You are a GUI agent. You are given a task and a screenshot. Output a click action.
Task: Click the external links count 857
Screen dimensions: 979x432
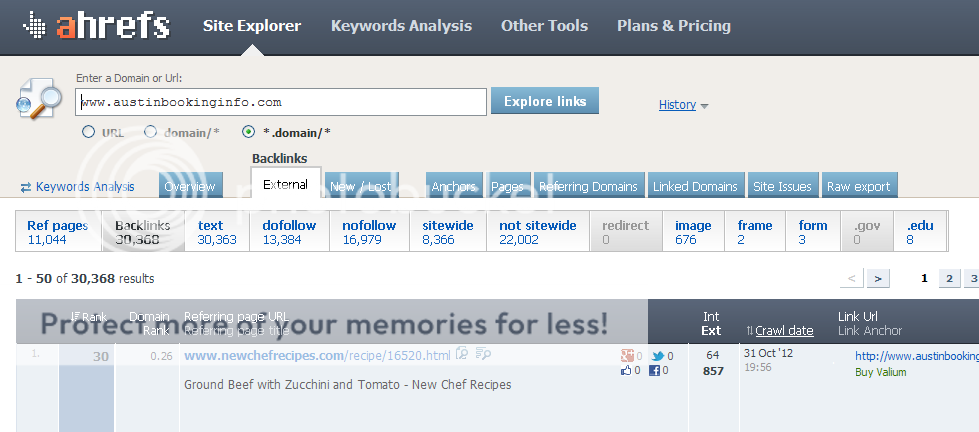712,371
